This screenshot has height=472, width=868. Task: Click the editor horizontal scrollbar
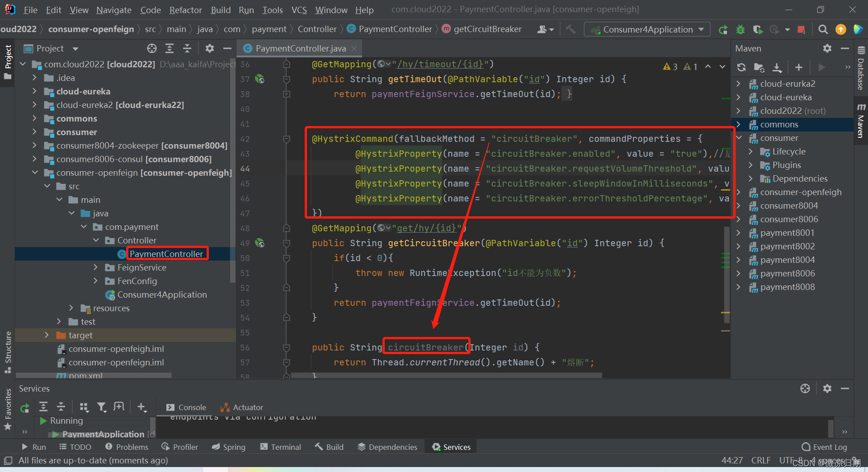pos(446,375)
